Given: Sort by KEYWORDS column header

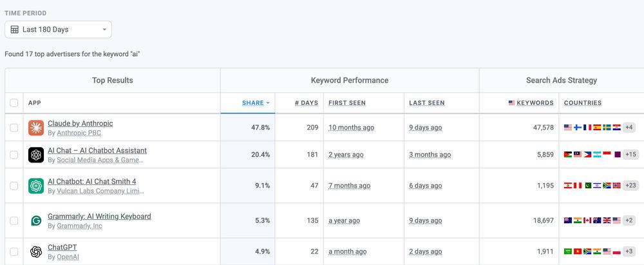Looking at the screenshot, I should pyautogui.click(x=535, y=103).
